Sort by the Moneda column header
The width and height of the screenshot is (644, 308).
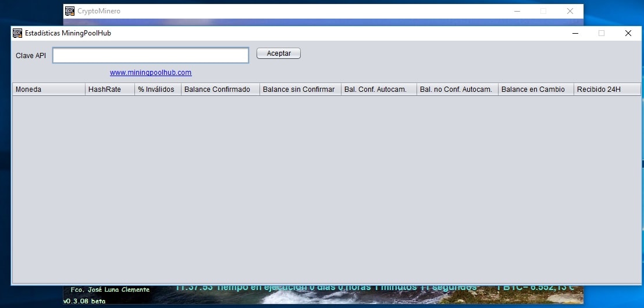pos(49,89)
